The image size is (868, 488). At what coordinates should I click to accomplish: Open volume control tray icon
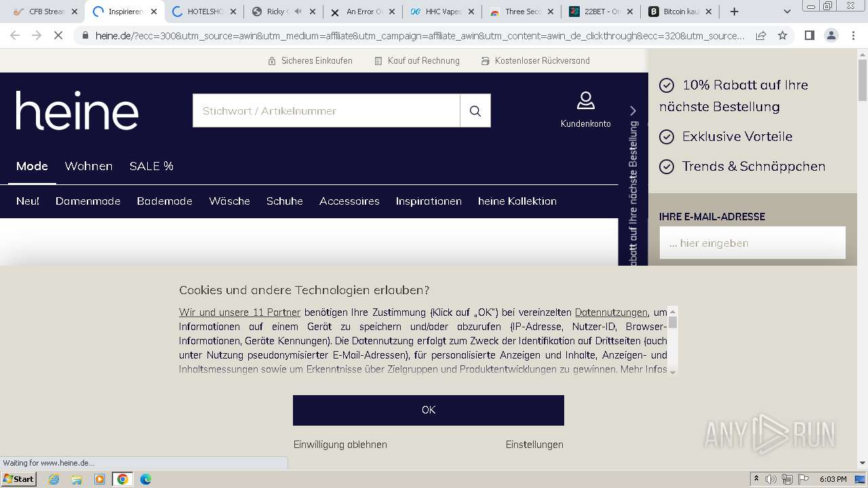tap(771, 479)
